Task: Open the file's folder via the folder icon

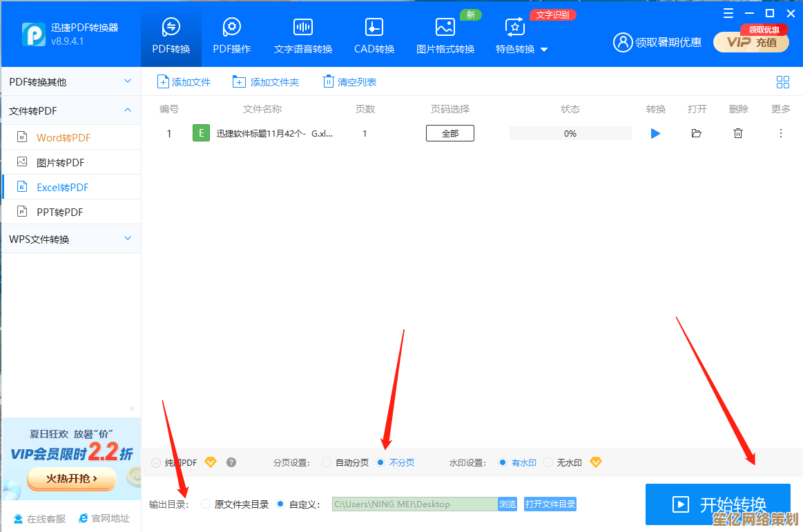Action: (x=696, y=133)
